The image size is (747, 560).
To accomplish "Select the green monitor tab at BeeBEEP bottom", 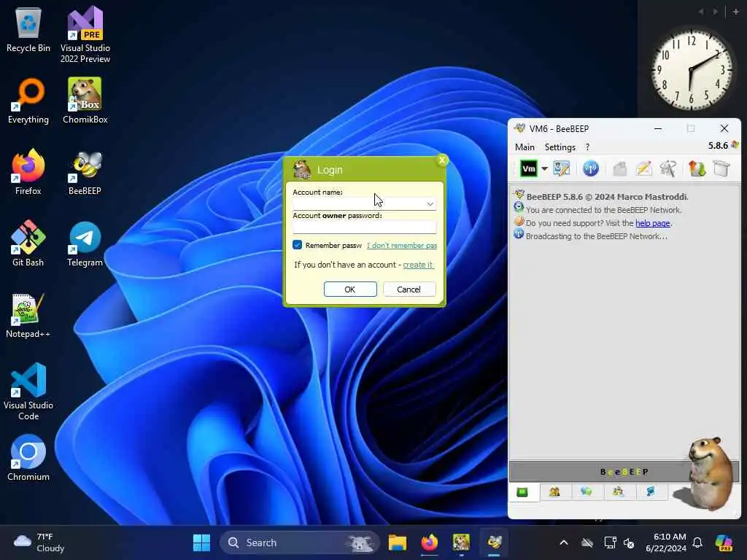I will (522, 492).
